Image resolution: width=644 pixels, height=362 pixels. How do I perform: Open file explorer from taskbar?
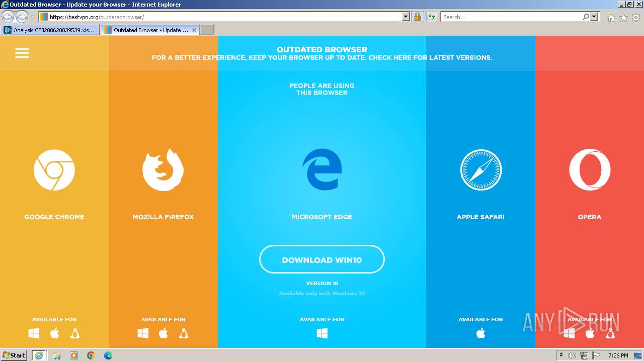[x=57, y=355]
